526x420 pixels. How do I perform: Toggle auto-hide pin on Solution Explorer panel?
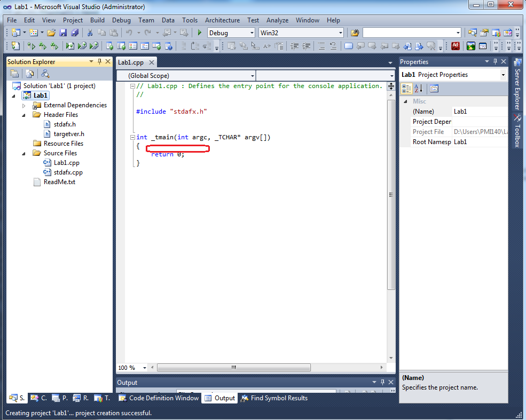pyautogui.click(x=99, y=62)
